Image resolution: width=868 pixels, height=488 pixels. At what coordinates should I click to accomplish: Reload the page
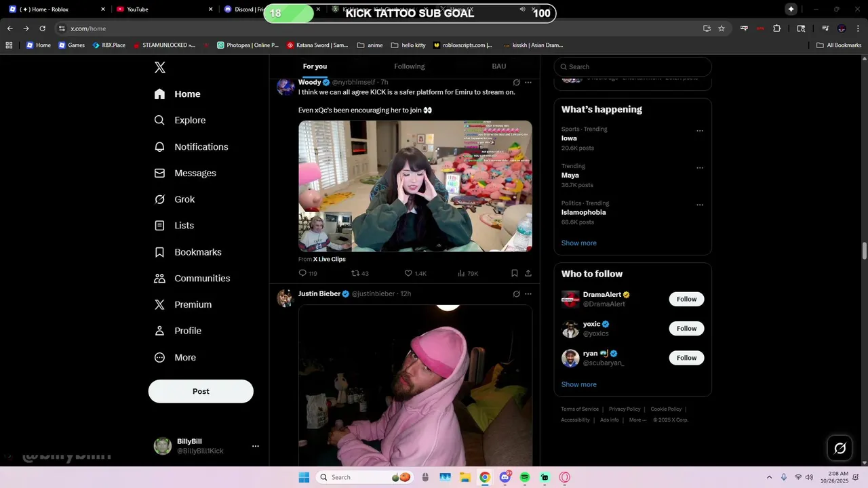(x=42, y=28)
